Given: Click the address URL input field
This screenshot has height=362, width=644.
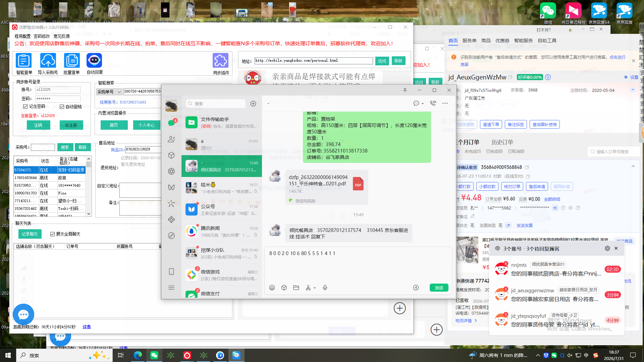Looking at the screenshot, I should [x=314, y=61].
